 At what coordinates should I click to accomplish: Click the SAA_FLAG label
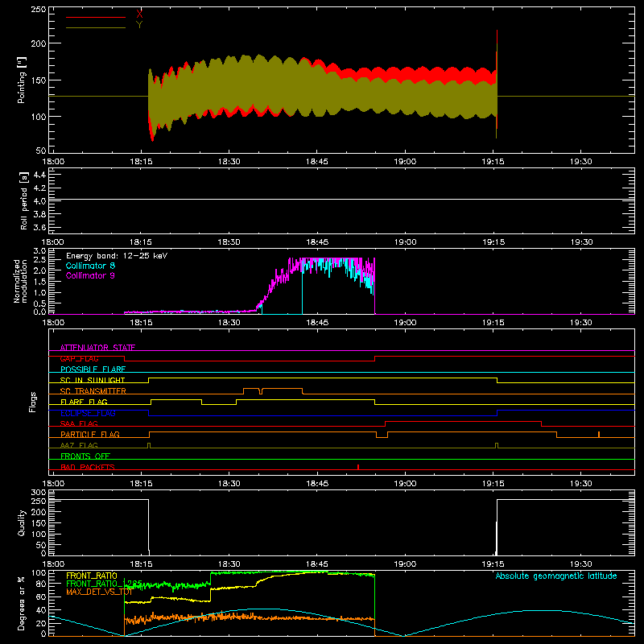[x=79, y=423]
